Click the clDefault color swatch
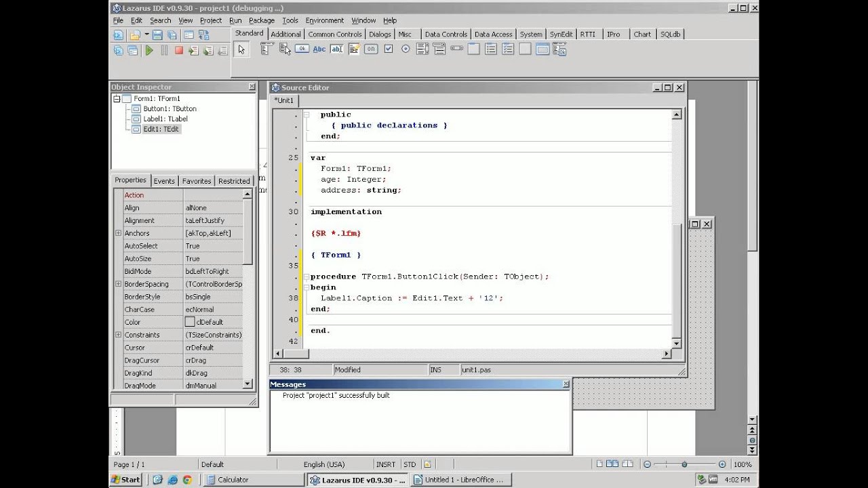This screenshot has height=488, width=868. (x=190, y=322)
